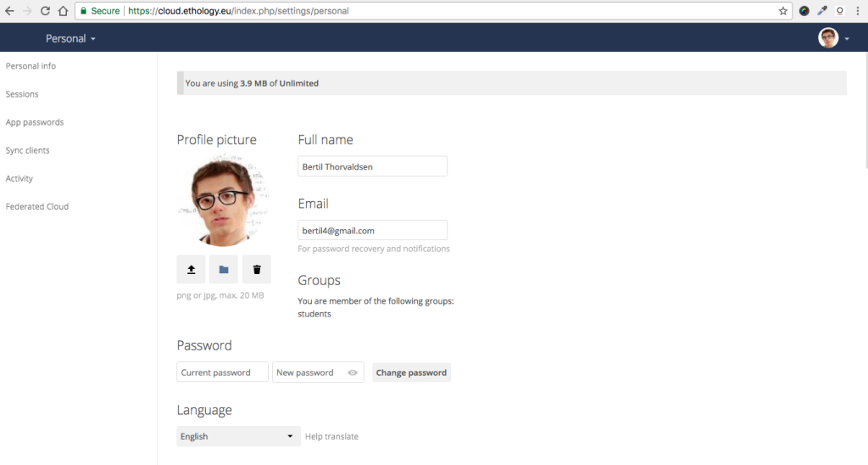The height and width of the screenshot is (465, 868).
Task: Jump to Sync clients section
Action: click(x=27, y=150)
